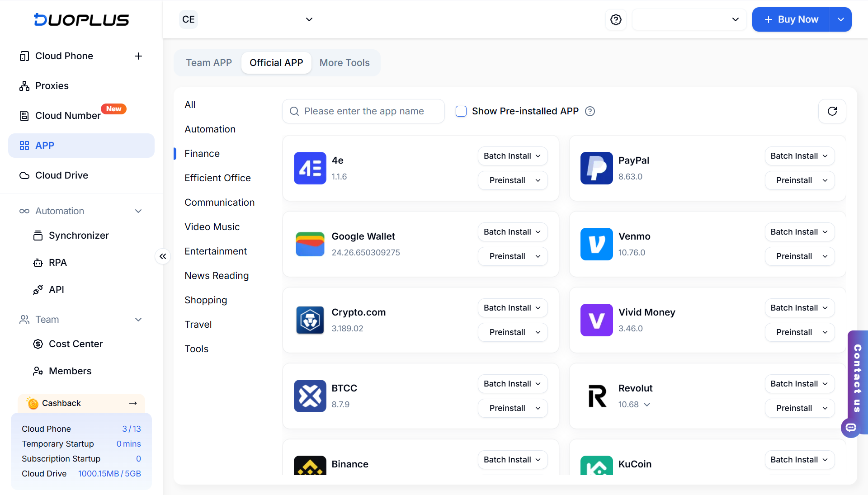This screenshot has height=495, width=868.
Task: Open Preinstall dropdown for PayPal
Action: pyautogui.click(x=800, y=180)
